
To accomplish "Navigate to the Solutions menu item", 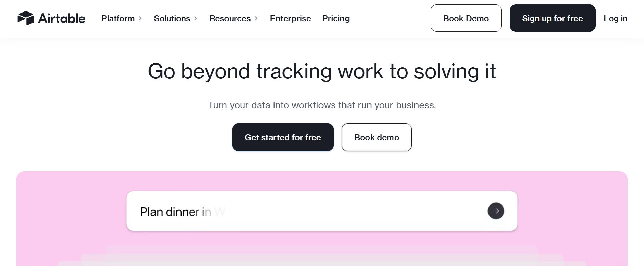I will click(172, 19).
